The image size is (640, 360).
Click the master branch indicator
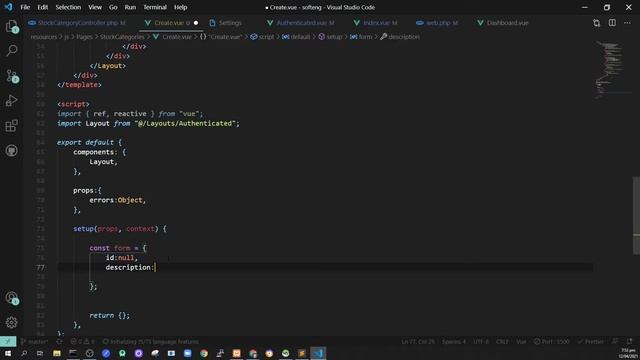[x=34, y=341]
